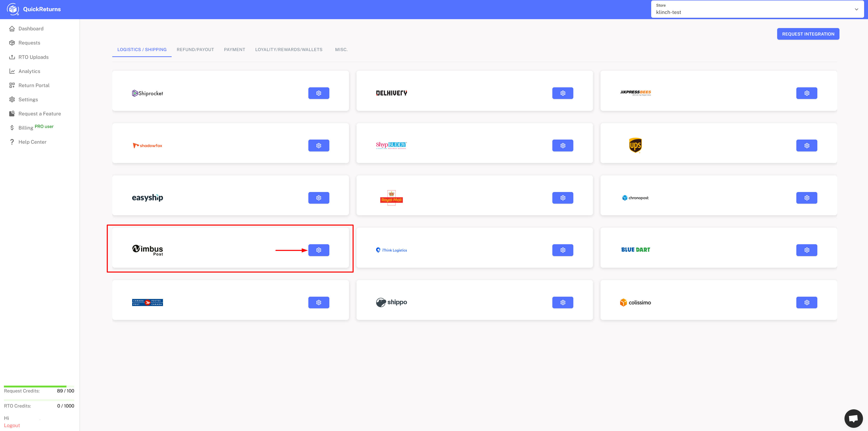Click the colissimo logo
868x431 pixels.
click(635, 302)
